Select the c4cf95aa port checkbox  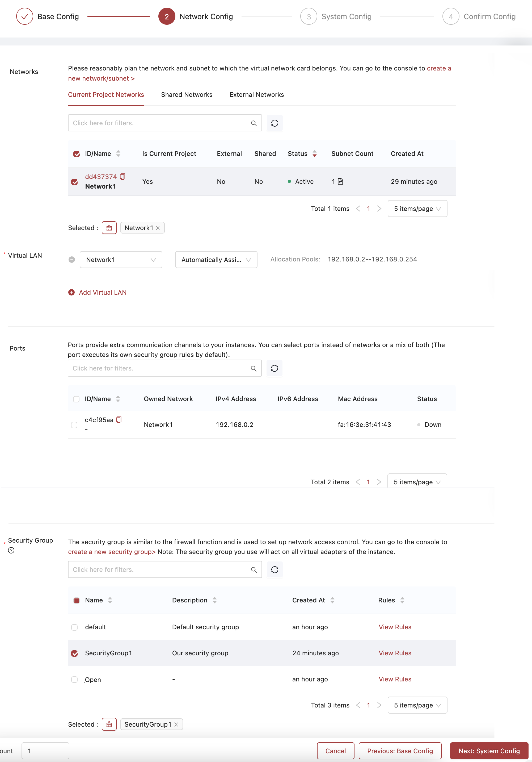[x=74, y=424]
